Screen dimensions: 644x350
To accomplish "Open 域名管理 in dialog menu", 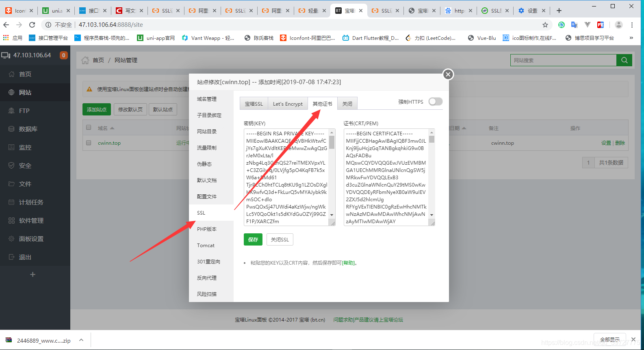I will click(x=211, y=99).
